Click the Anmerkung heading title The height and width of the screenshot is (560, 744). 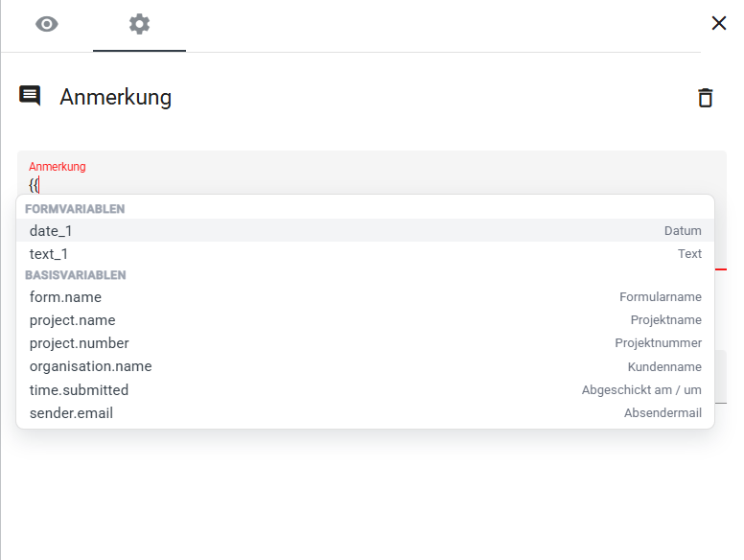point(115,97)
